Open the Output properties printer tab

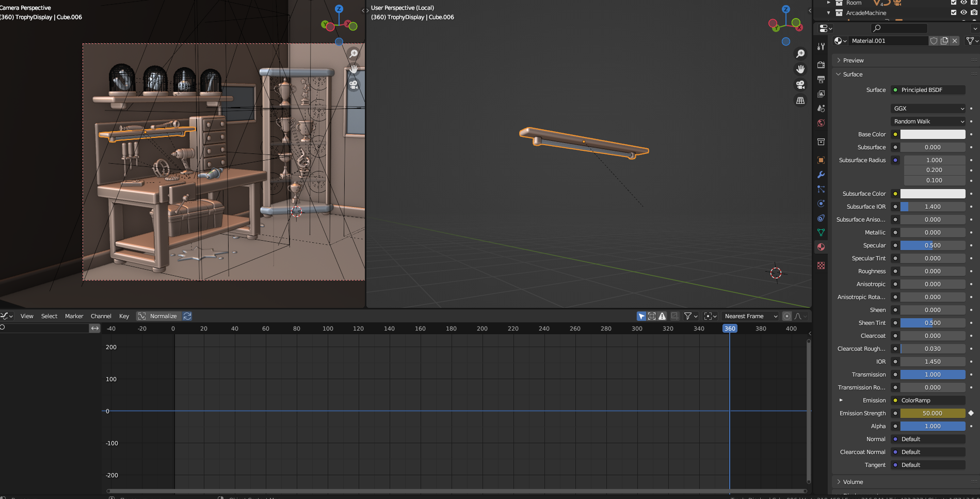(x=821, y=80)
